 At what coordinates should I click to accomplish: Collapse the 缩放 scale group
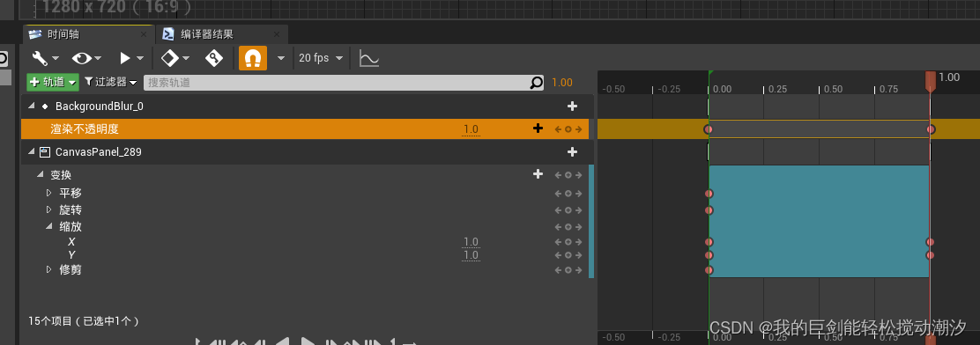click(x=49, y=226)
